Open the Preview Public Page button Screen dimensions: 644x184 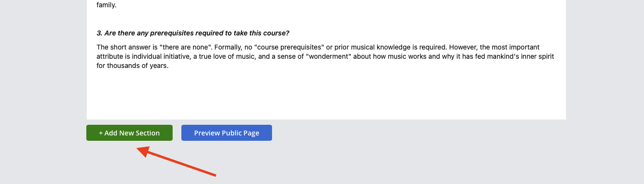226,133
